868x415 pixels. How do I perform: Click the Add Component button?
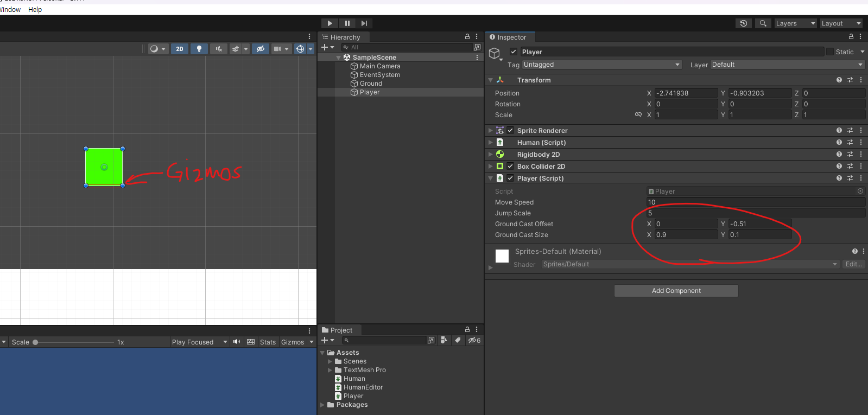coord(676,291)
